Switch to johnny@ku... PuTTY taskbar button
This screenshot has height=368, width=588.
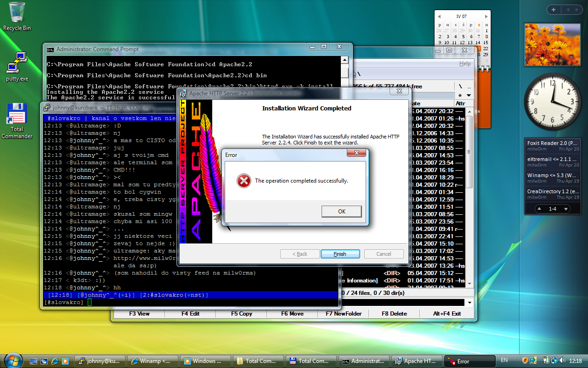click(100, 361)
